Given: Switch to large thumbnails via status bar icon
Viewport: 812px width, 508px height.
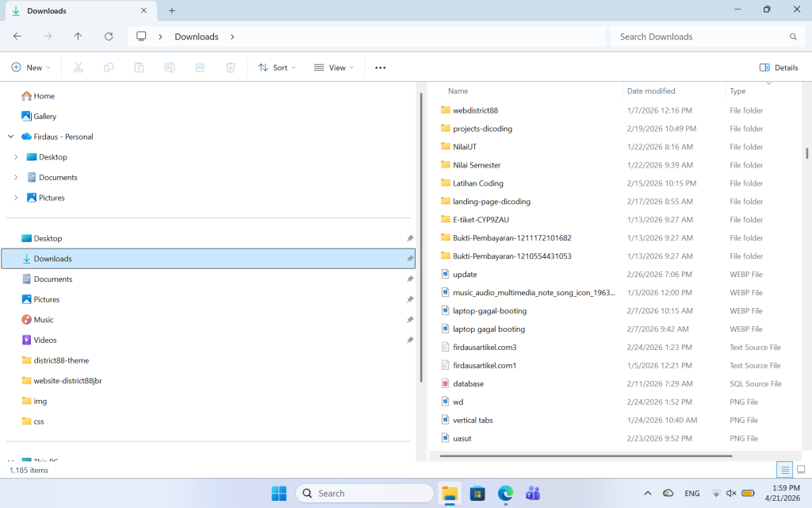Looking at the screenshot, I should pyautogui.click(x=801, y=469).
